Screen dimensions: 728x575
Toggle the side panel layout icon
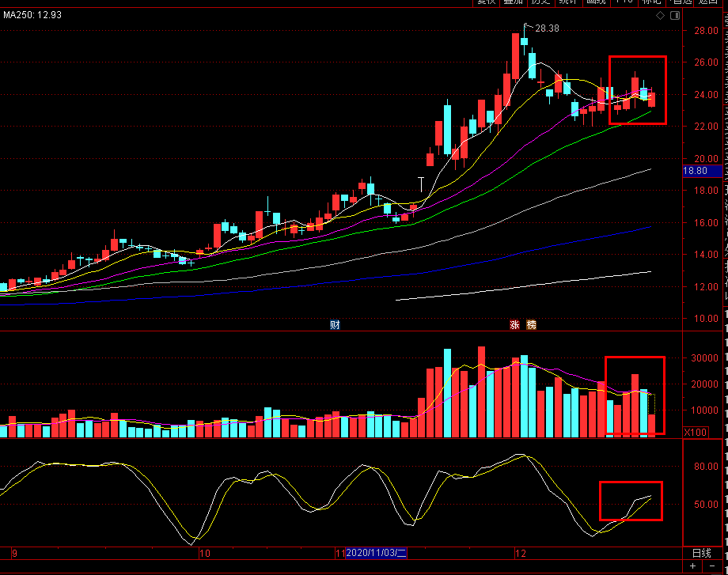(675, 16)
